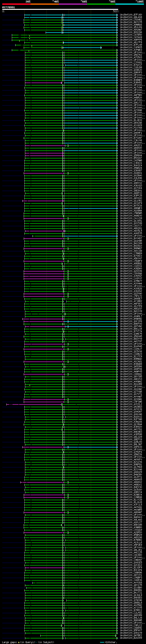The width and height of the screenshot is (146, 644).
Task: Select hit label UniRef100_Q5M8U4
Action: [131, 155]
